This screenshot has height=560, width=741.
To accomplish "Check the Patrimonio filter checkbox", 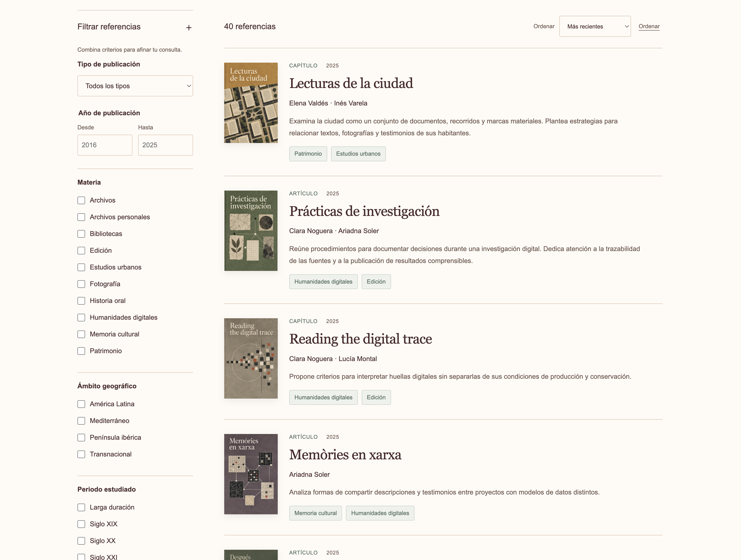I will click(x=81, y=351).
